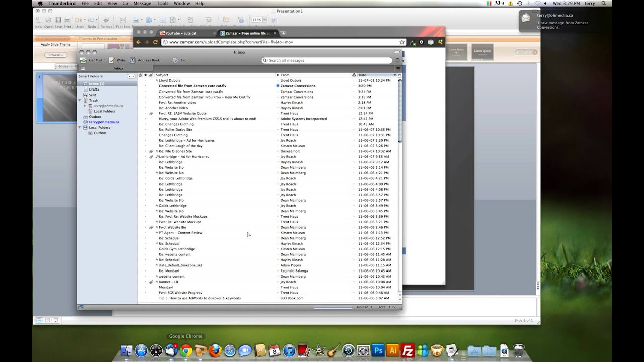Open the File menu
Screen dimensions: 644x362
tap(85, 3)
